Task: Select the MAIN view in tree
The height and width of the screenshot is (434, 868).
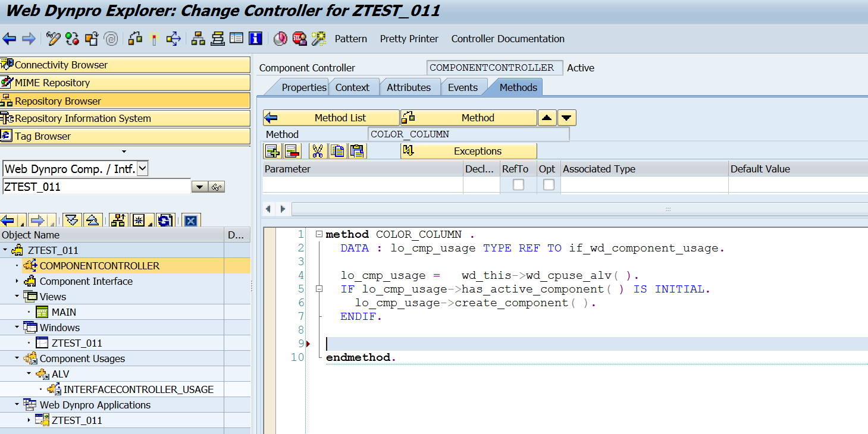Action: coord(64,312)
